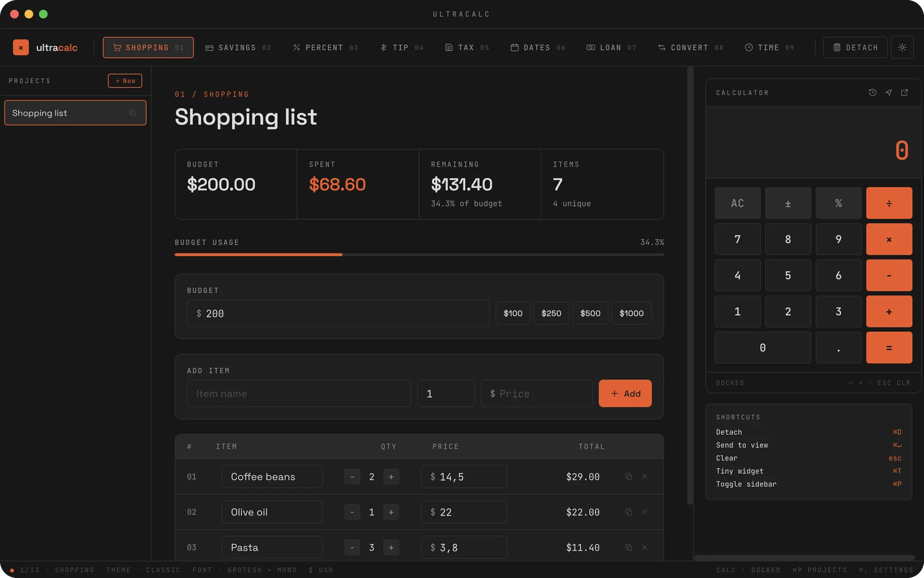This screenshot has width=924, height=578.
Task: Click the calculator send-to-view arrow icon
Action: pos(889,92)
